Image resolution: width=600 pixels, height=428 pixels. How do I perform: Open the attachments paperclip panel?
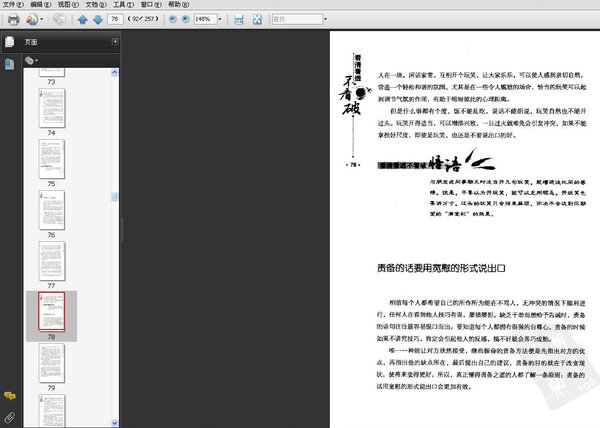coord(10,417)
